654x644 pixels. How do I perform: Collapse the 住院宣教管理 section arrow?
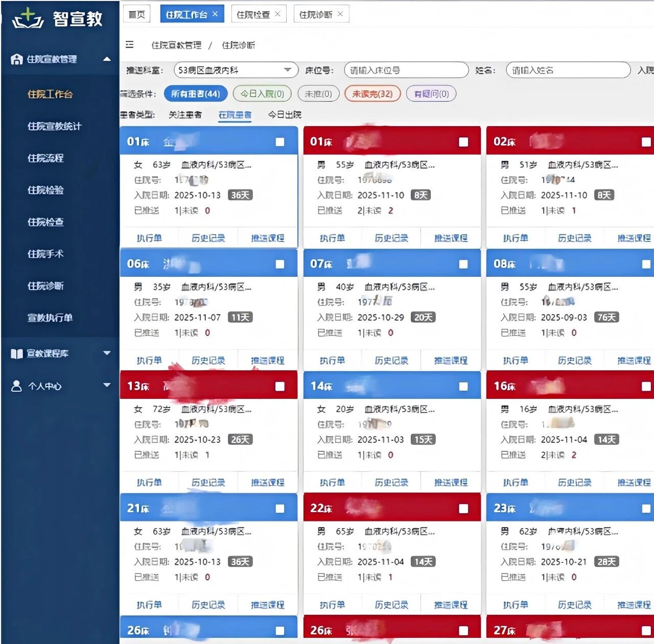(x=107, y=59)
